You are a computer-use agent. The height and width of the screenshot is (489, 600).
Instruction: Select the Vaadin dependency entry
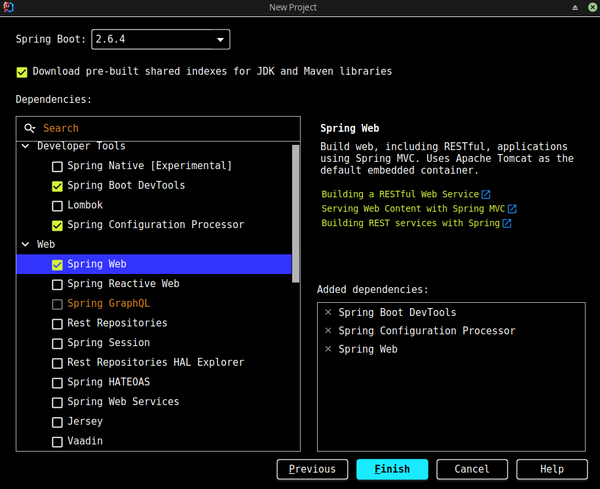click(84, 441)
